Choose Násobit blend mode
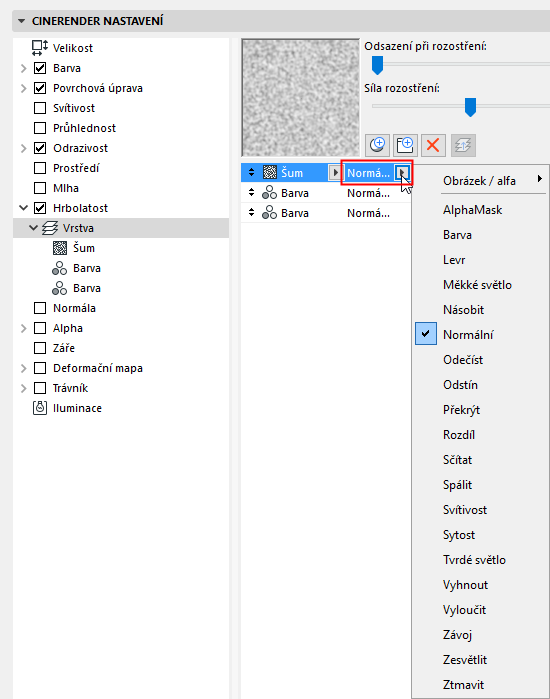 pos(480,310)
